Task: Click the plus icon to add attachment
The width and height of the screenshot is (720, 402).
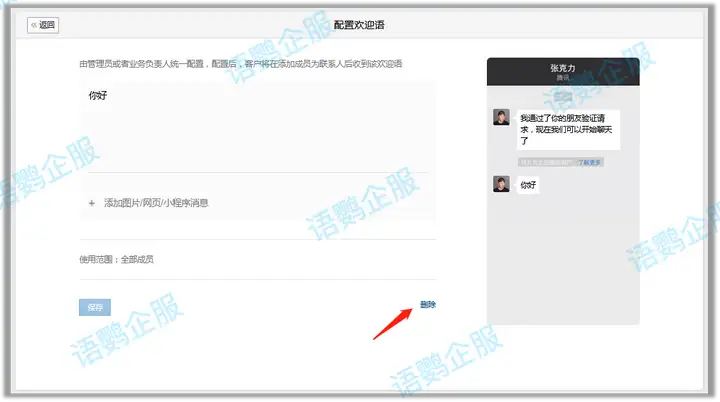Action: [x=92, y=203]
